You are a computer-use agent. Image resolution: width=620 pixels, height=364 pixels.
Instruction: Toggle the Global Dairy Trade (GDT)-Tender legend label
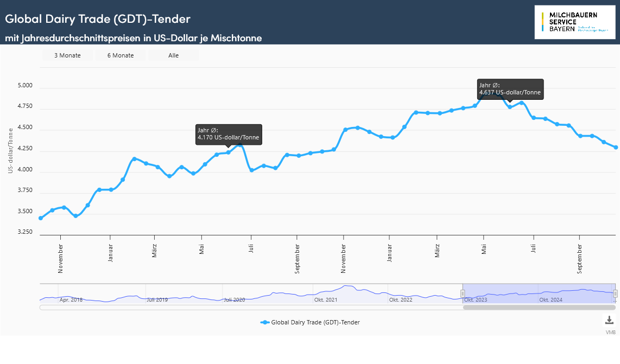(x=315, y=322)
